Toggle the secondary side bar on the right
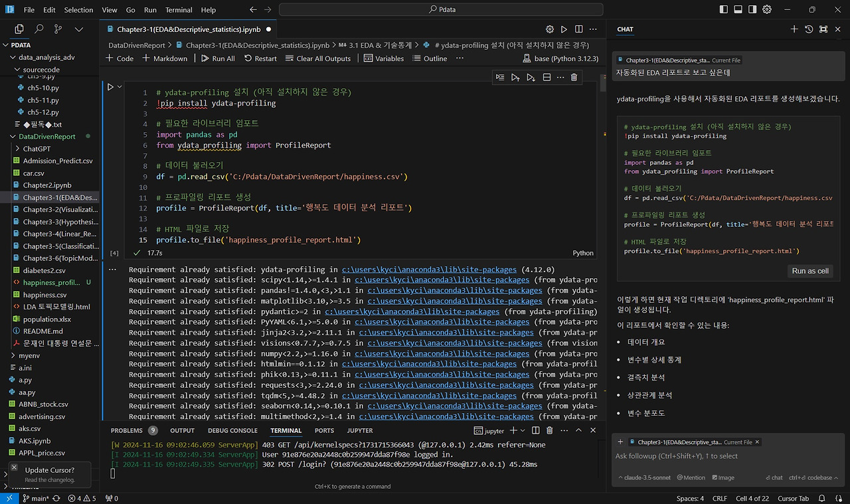 click(752, 10)
